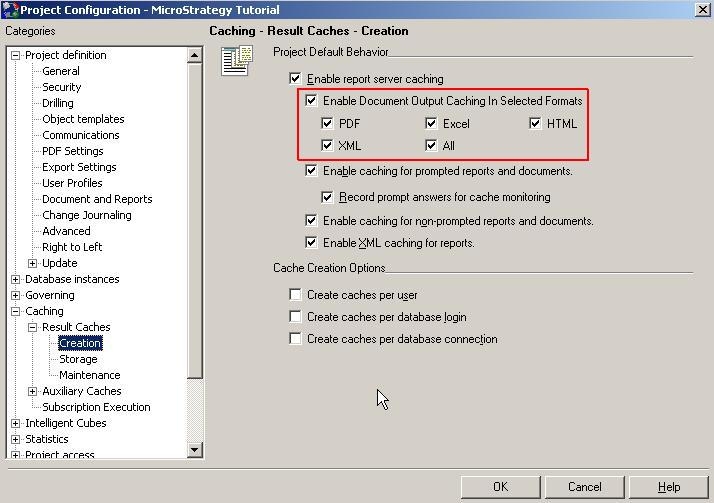Expand the Project access node
Screen dimensions: 714x503
15,454
